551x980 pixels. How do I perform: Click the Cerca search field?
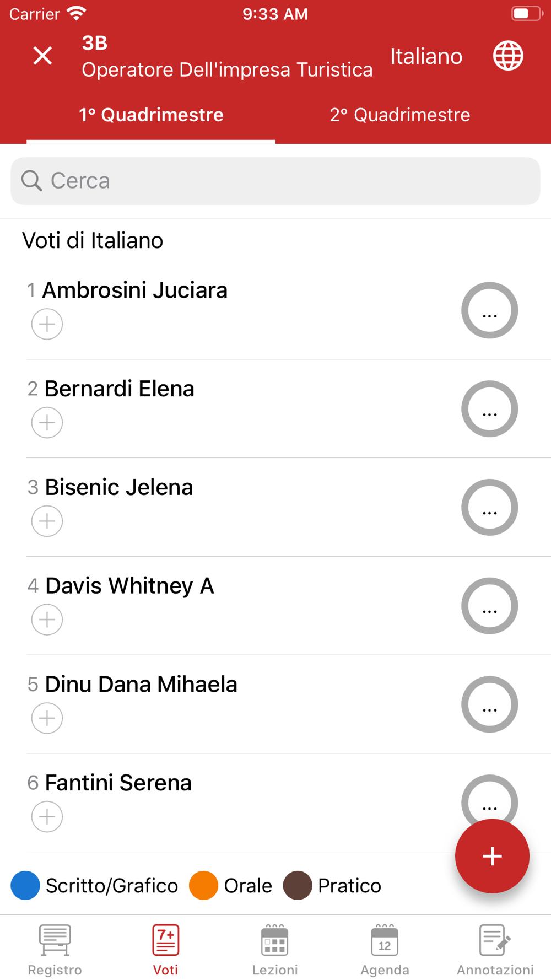tap(275, 181)
